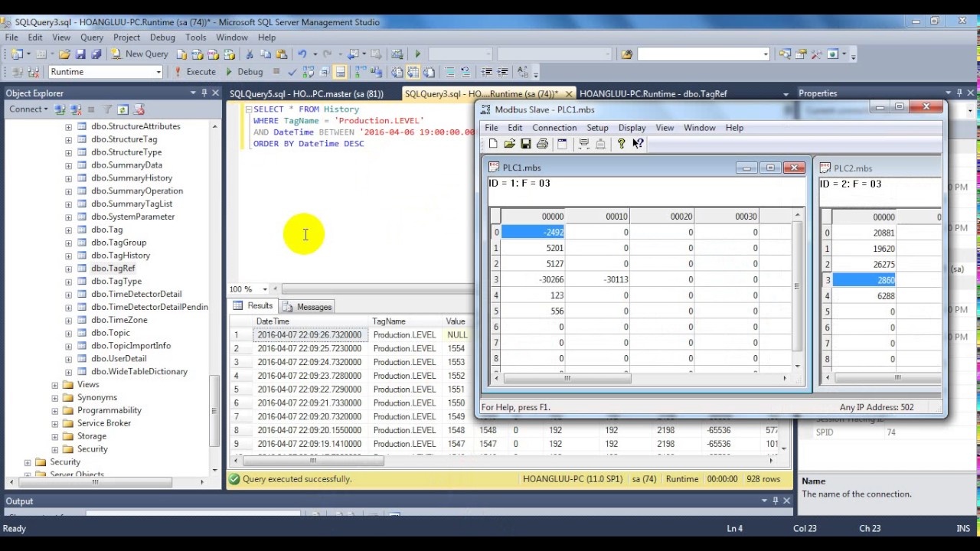Viewport: 980px width, 551px height.
Task: Click the Execute button
Action: tap(195, 72)
